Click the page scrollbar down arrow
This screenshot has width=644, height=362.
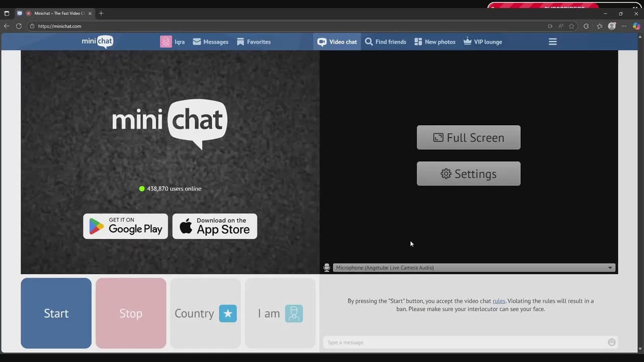tap(640, 349)
